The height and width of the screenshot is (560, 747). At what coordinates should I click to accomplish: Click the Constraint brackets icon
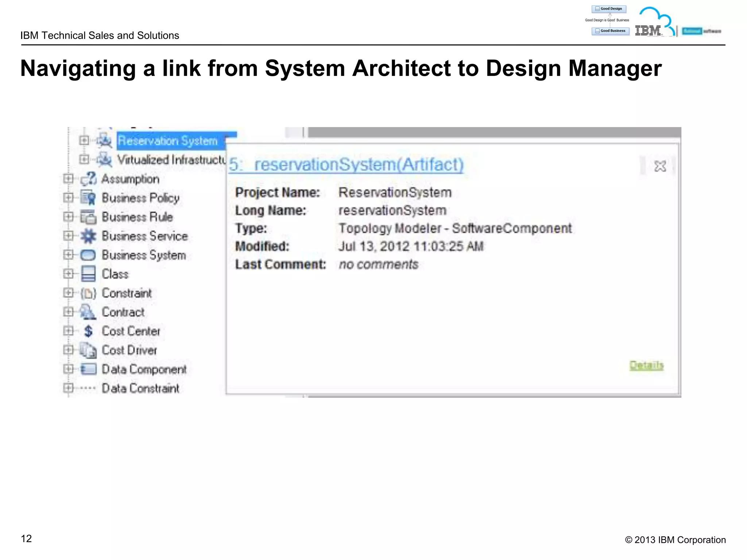88,293
